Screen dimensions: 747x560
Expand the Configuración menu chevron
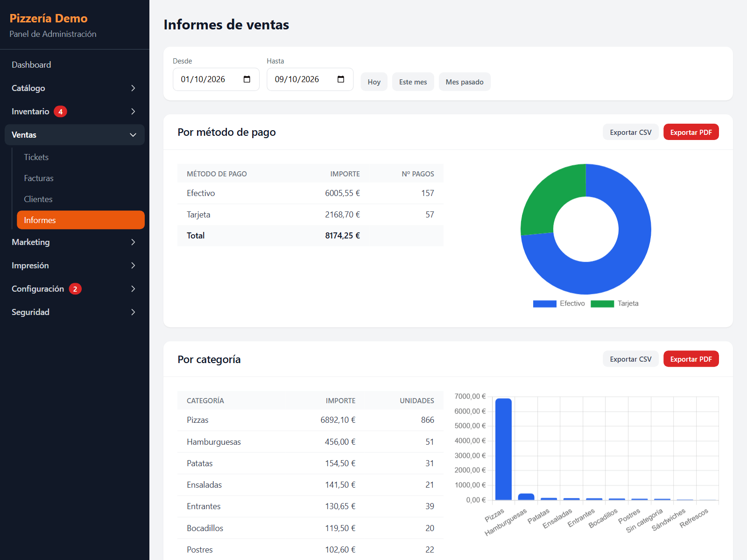133,289
